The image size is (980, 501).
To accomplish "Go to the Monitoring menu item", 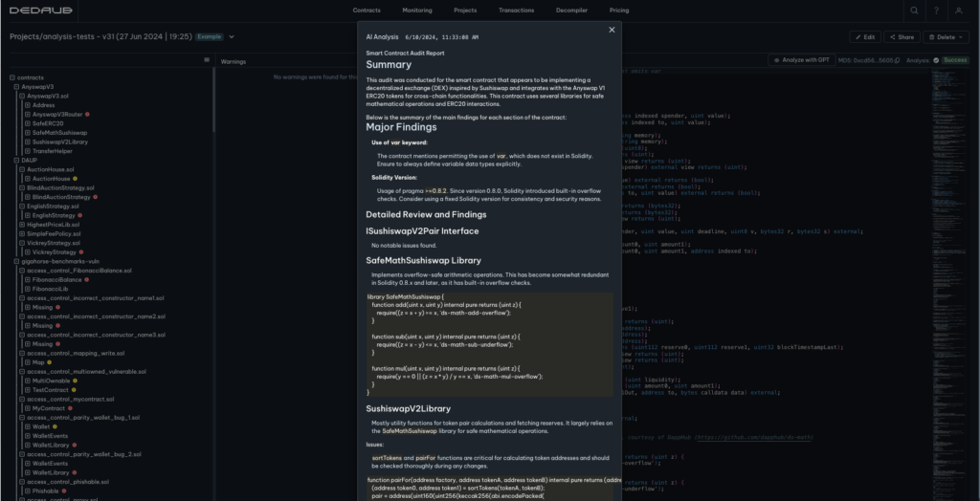I will (416, 11).
